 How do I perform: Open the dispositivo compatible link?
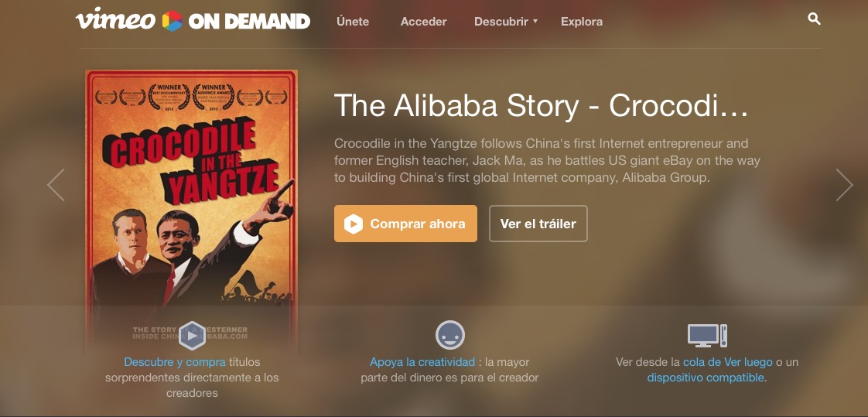706,378
